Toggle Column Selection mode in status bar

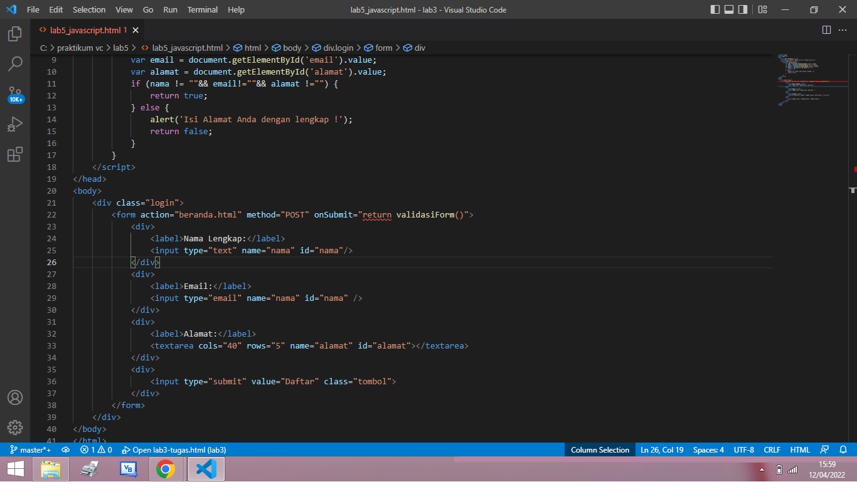(x=600, y=450)
